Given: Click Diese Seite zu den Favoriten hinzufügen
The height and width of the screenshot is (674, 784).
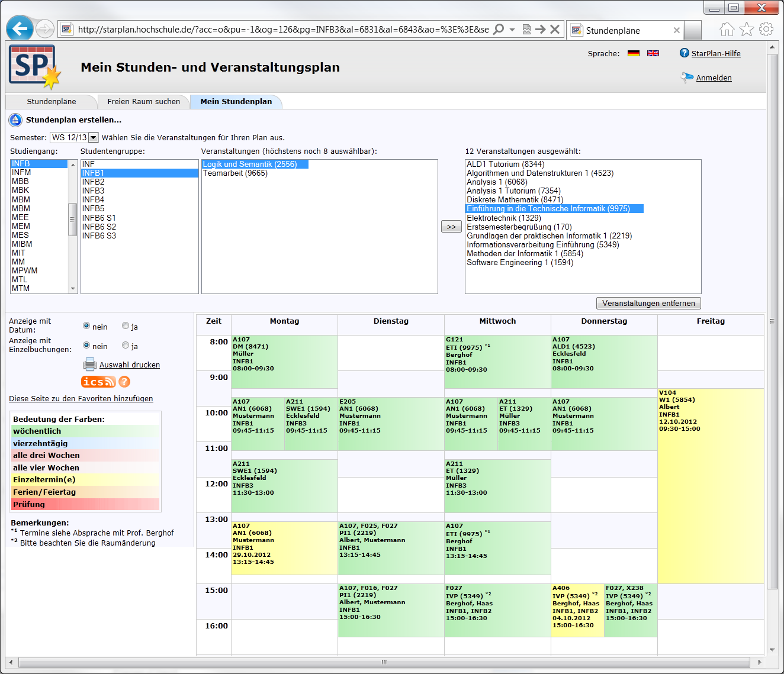Looking at the screenshot, I should click(x=81, y=399).
